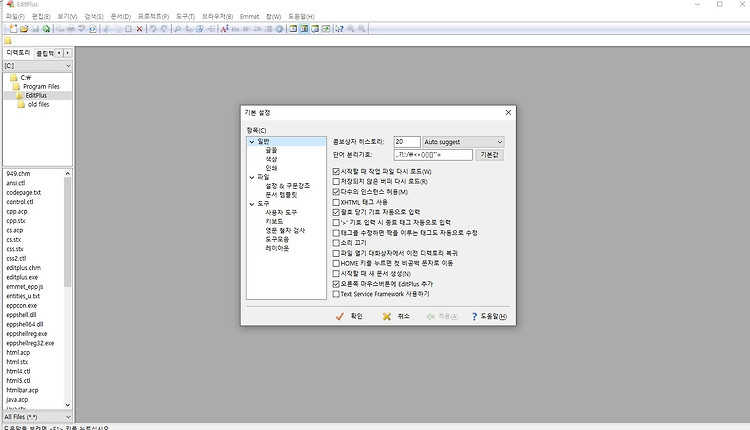Viewport: 750px width, 430px height.
Task: Toggle 괄호 닫기 기호 자동으로 입력 checkbox
Action: (336, 212)
